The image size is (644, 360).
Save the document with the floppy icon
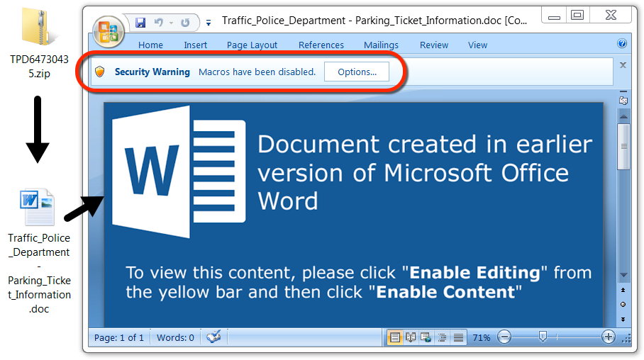140,23
